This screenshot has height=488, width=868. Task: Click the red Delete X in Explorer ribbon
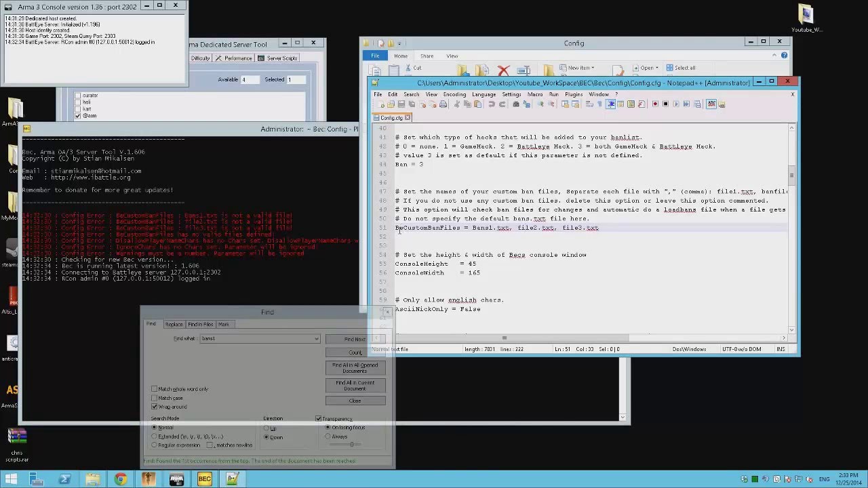503,70
